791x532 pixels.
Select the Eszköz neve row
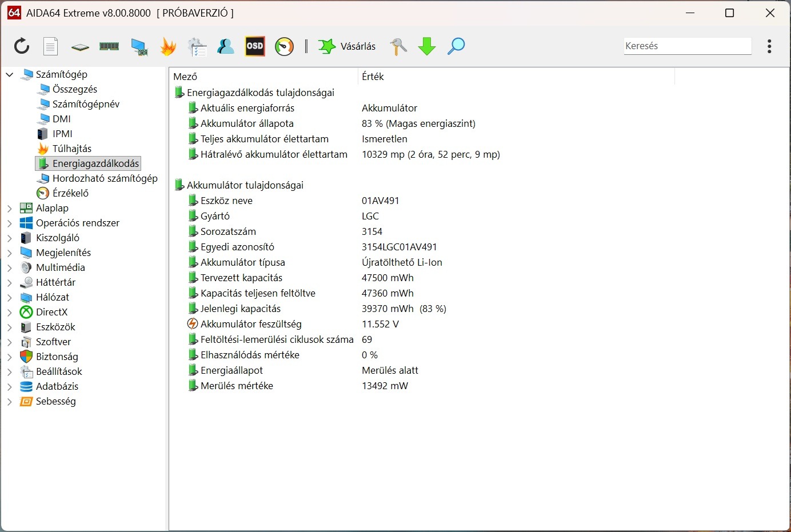pos(423,201)
